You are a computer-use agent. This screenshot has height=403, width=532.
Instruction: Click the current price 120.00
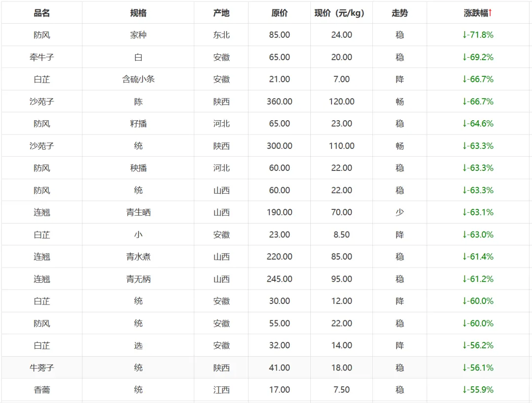(x=341, y=101)
